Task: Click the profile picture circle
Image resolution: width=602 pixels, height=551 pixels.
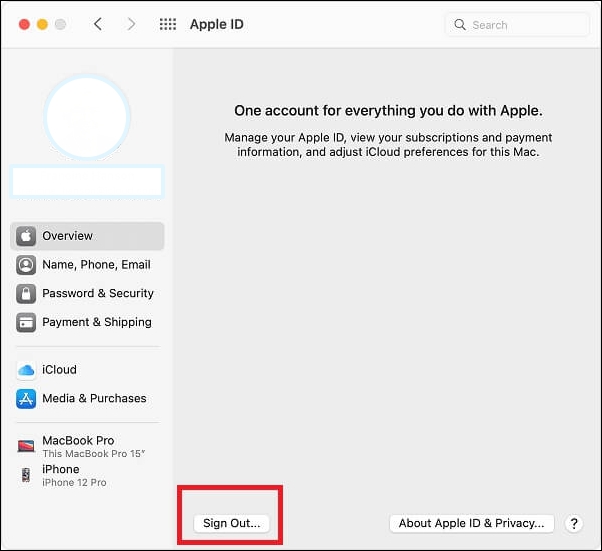Action: coord(87,116)
